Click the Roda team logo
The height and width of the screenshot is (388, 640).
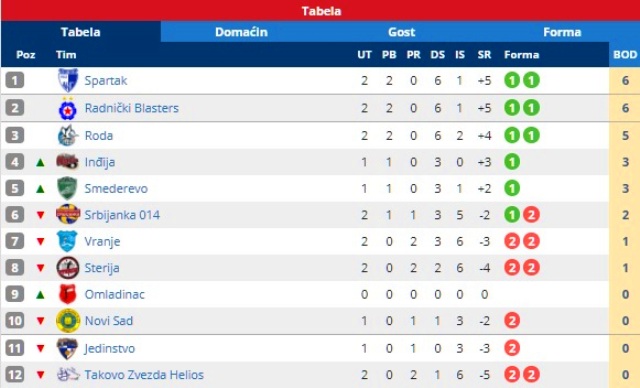point(68,135)
